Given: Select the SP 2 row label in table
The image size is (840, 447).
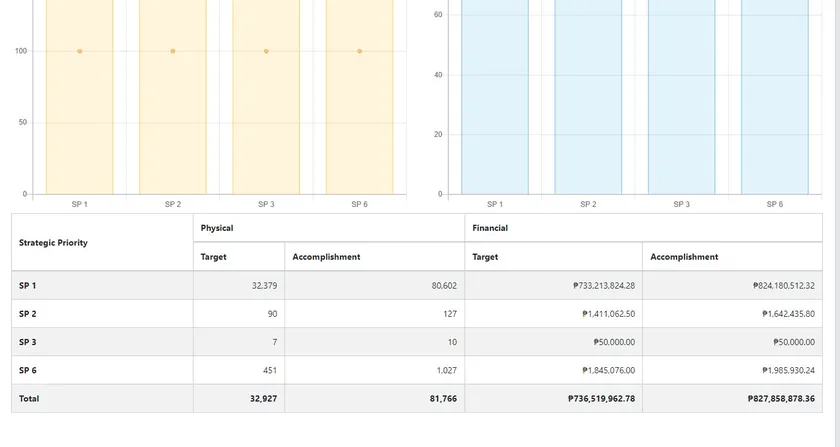Looking at the screenshot, I should click(x=102, y=314).
